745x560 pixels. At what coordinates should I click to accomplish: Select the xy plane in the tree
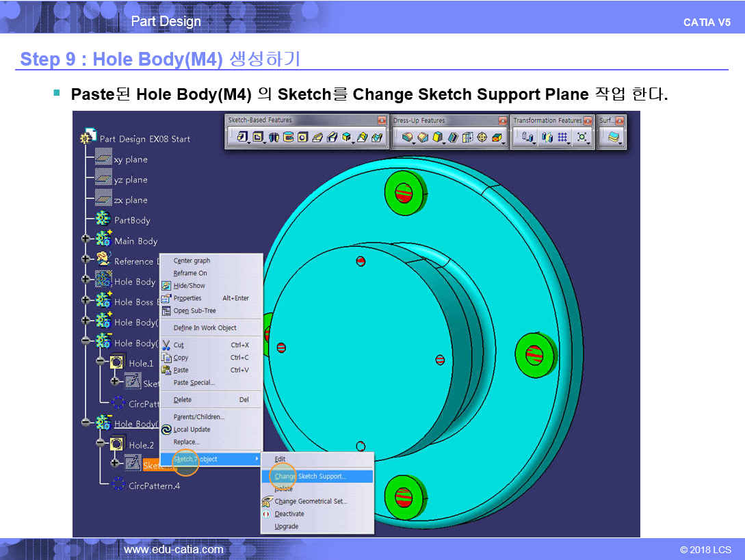click(130, 159)
